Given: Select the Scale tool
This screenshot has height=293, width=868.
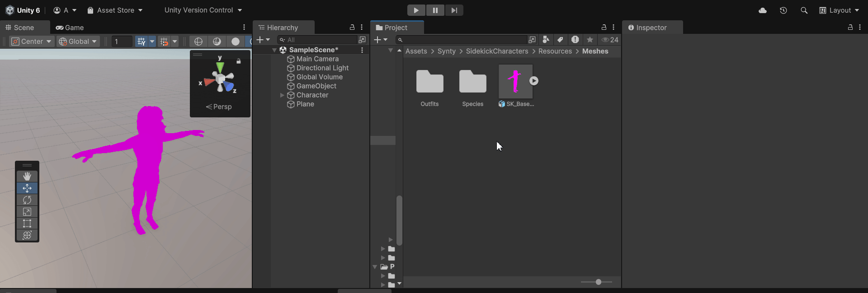Looking at the screenshot, I should pyautogui.click(x=27, y=212).
